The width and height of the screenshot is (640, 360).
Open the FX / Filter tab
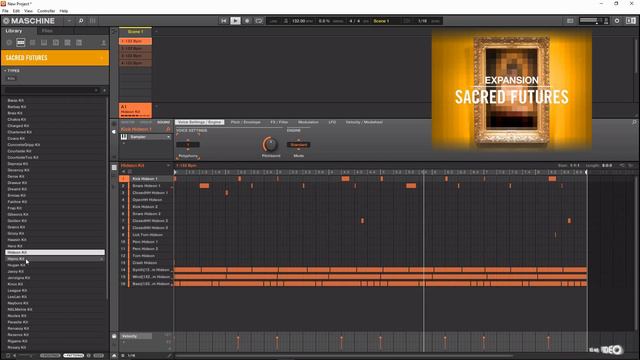[x=279, y=122]
